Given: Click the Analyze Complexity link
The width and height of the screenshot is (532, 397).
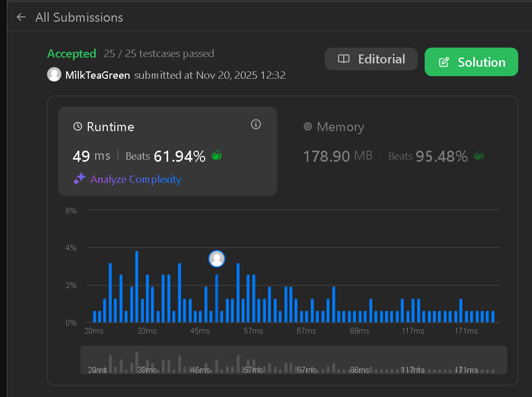Looking at the screenshot, I should [135, 180].
